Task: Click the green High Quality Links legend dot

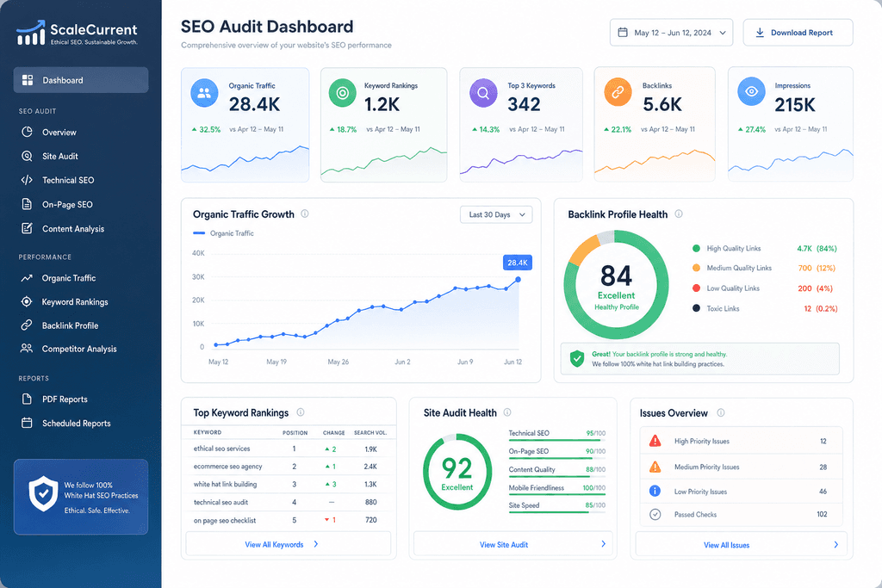Action: tap(696, 248)
